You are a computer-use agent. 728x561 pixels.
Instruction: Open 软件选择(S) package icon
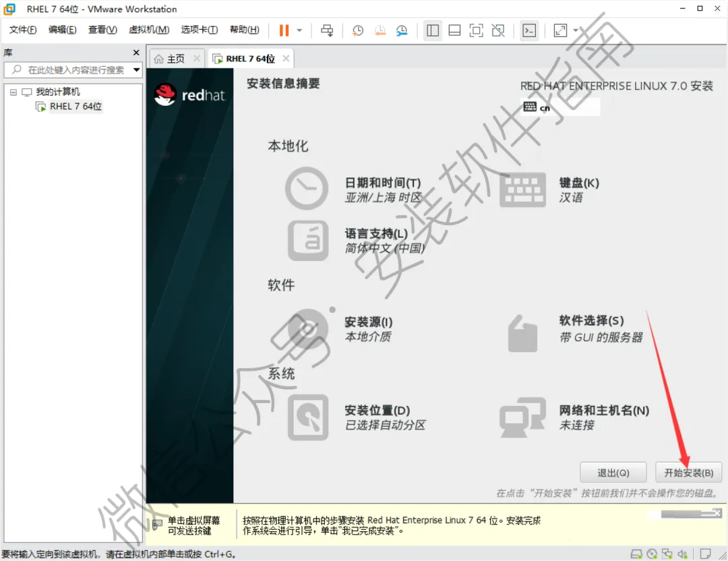(522, 334)
